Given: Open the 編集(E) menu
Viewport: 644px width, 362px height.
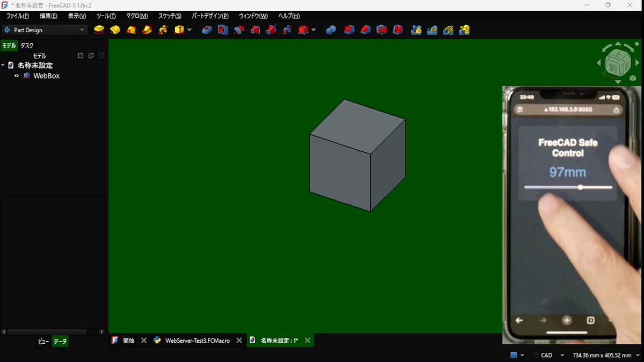Looking at the screenshot, I should 48,16.
